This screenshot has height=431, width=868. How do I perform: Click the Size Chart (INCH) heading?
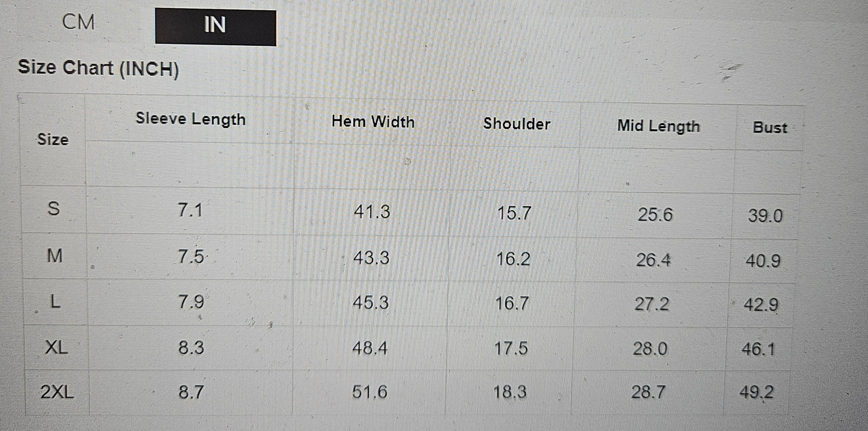pyautogui.click(x=99, y=69)
